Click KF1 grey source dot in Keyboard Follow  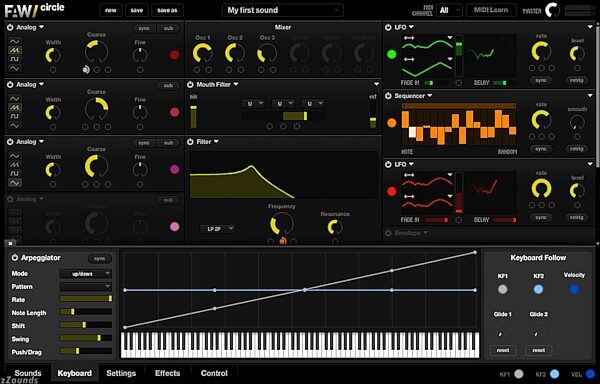pos(503,290)
